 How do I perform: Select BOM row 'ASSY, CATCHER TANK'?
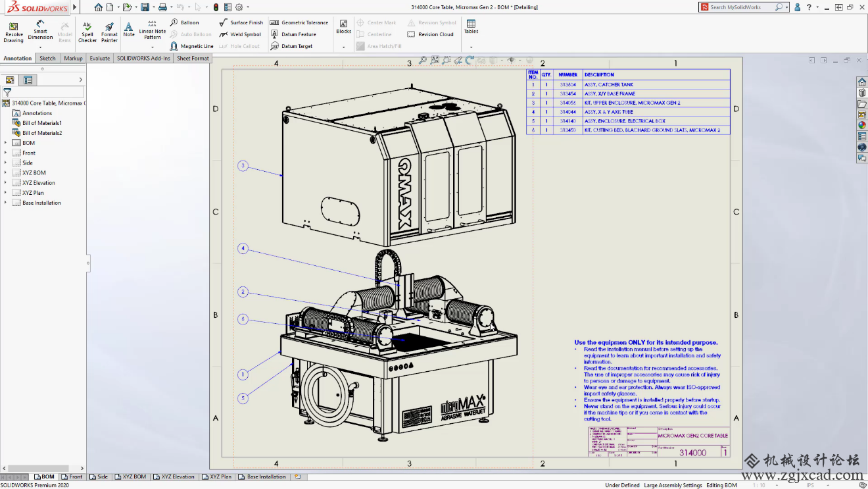(629, 84)
